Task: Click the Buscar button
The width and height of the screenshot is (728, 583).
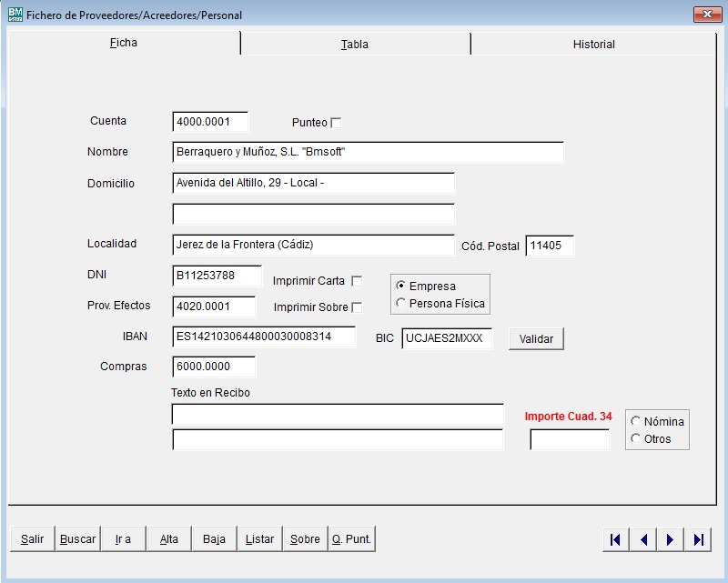Action: [77, 539]
